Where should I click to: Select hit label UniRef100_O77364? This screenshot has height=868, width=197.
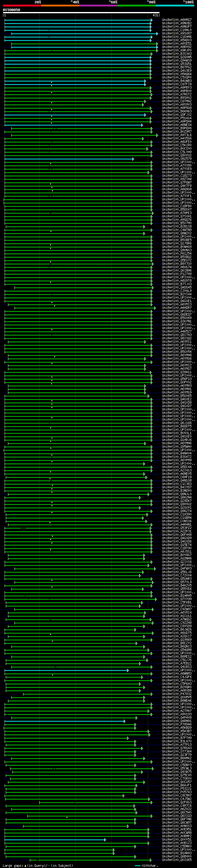pyautogui.click(x=176, y=752)
